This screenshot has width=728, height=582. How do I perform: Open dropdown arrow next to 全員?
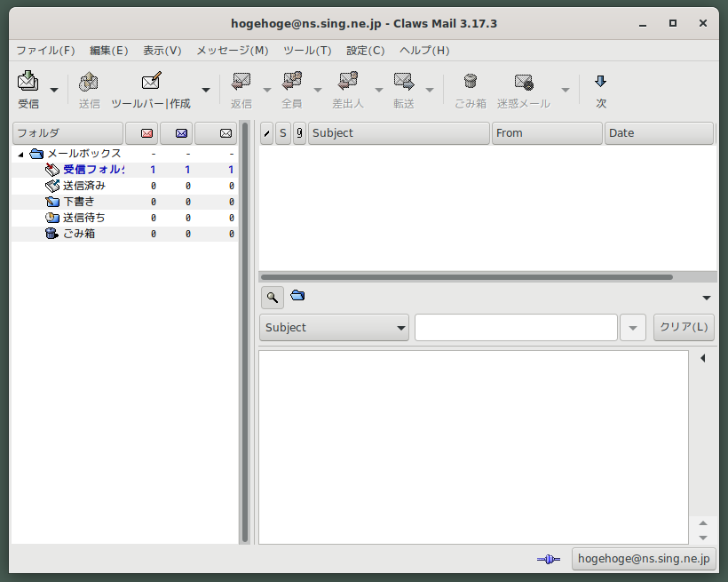click(318, 90)
